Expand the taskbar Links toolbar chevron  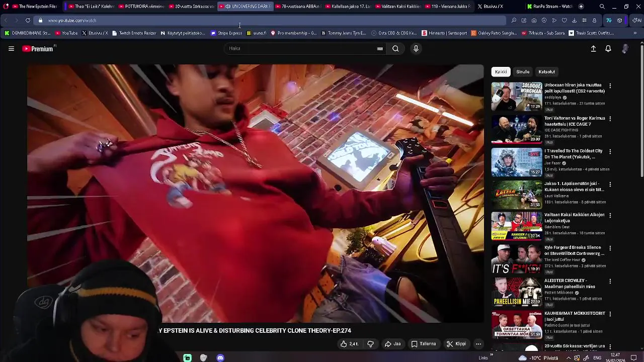click(x=492, y=355)
